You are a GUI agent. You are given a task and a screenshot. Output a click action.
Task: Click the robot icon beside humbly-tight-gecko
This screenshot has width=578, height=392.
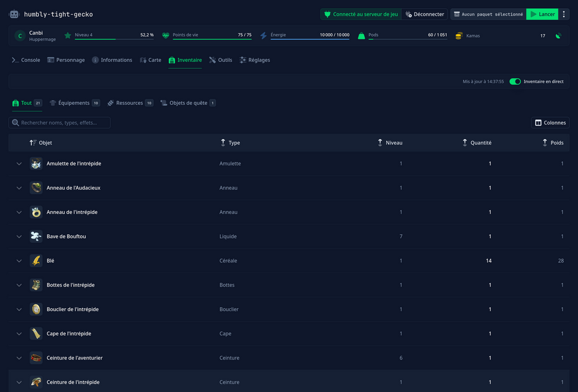click(14, 14)
